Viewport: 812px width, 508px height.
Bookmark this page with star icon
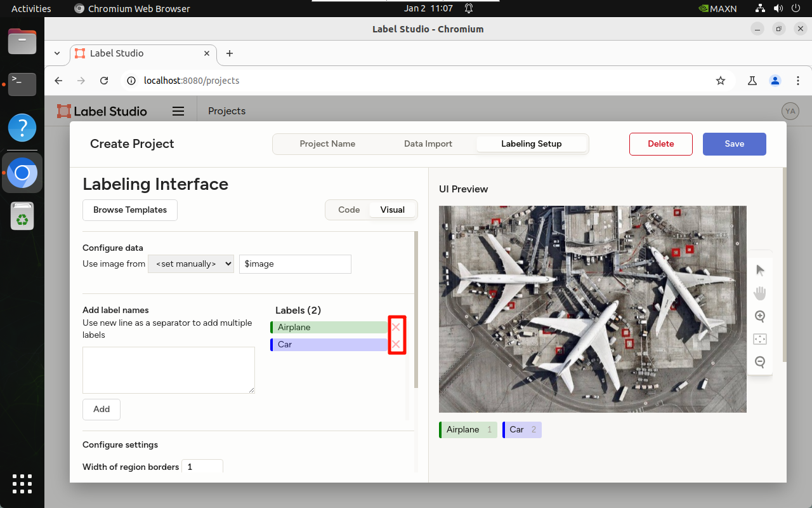point(720,81)
